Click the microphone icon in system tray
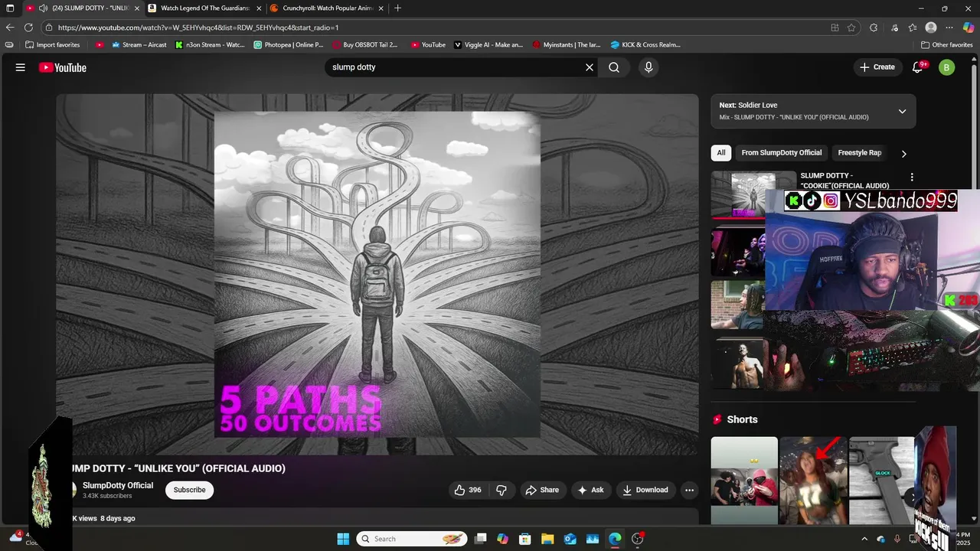980x551 pixels. point(897,539)
